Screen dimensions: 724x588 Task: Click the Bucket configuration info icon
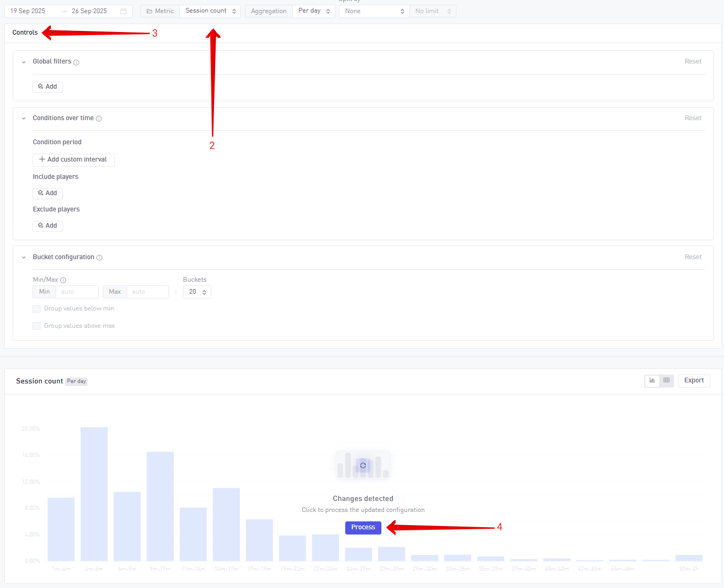tap(99, 258)
